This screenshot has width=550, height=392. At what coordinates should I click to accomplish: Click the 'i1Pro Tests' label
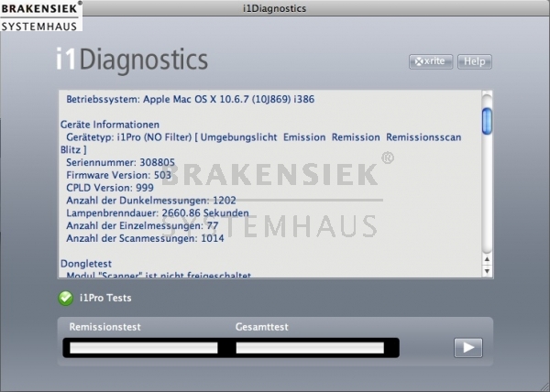(x=105, y=298)
